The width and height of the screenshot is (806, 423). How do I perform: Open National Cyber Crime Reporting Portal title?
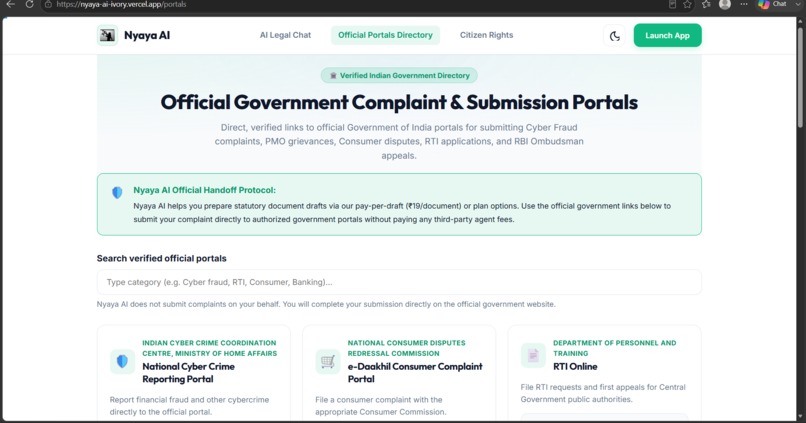(x=188, y=373)
